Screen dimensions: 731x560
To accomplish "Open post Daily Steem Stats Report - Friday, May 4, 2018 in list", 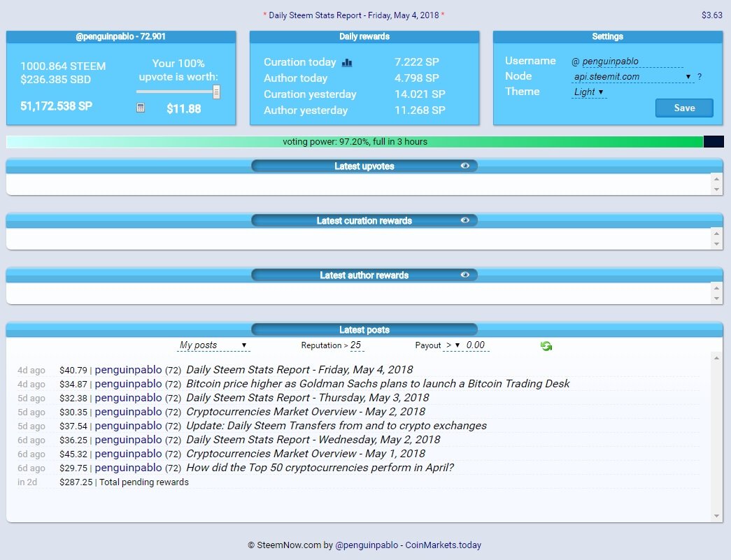I will click(299, 370).
